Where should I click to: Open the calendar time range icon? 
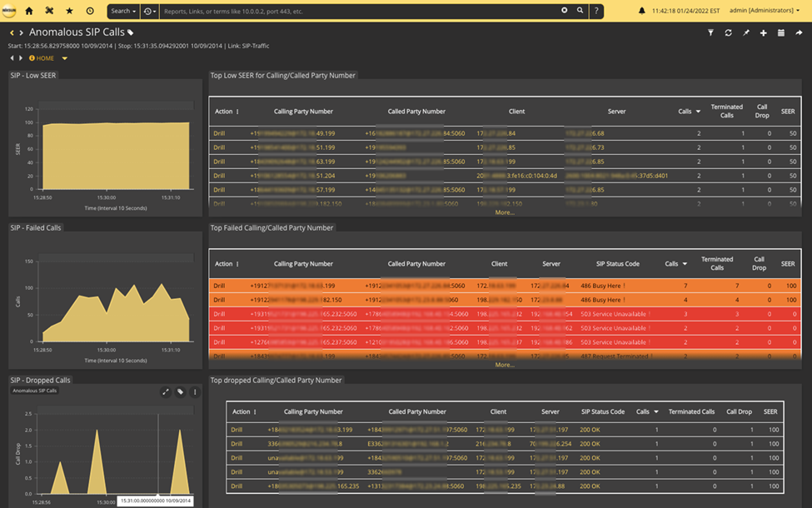(780, 32)
